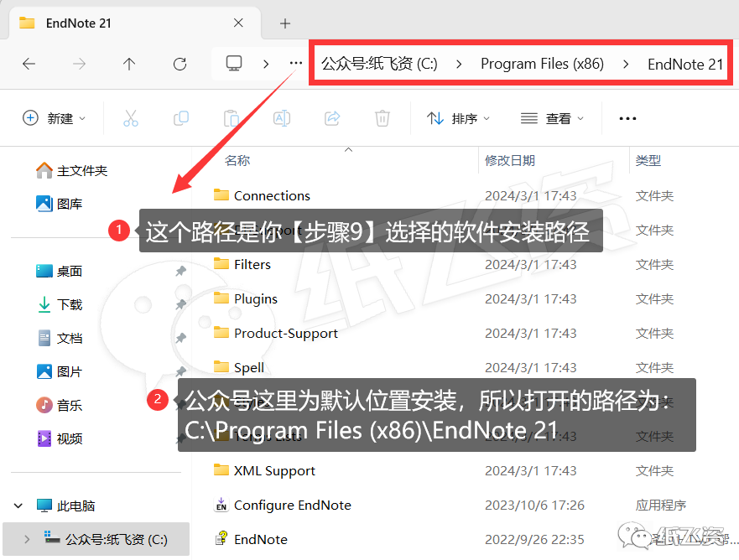Image resolution: width=739 pixels, height=560 pixels.
Task: Click the Paste clipboard icon
Action: [x=231, y=118]
